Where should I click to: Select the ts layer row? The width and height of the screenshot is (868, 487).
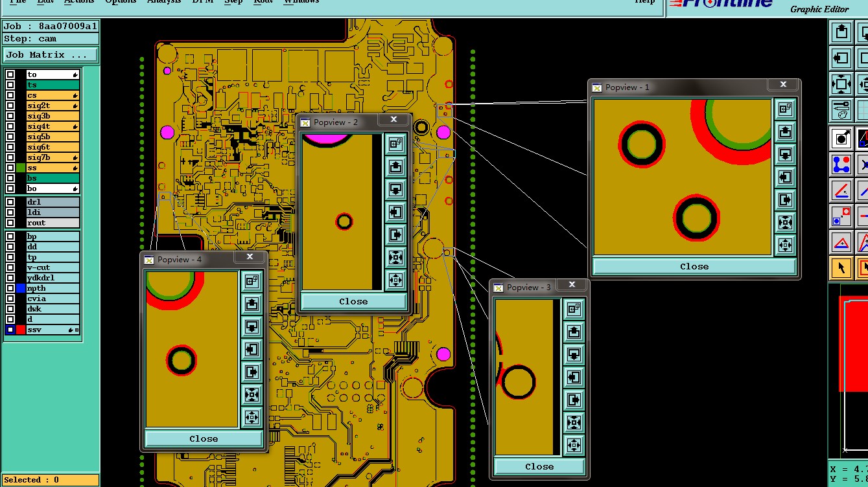pyautogui.click(x=53, y=85)
